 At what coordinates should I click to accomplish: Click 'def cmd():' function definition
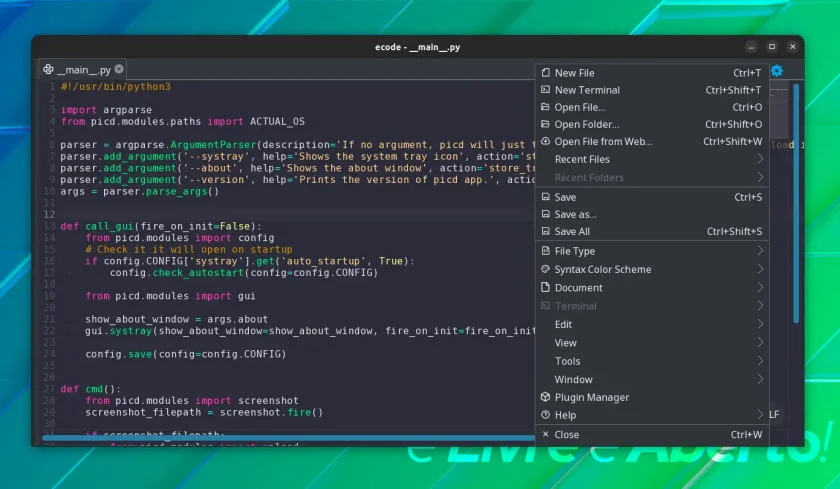click(x=91, y=388)
